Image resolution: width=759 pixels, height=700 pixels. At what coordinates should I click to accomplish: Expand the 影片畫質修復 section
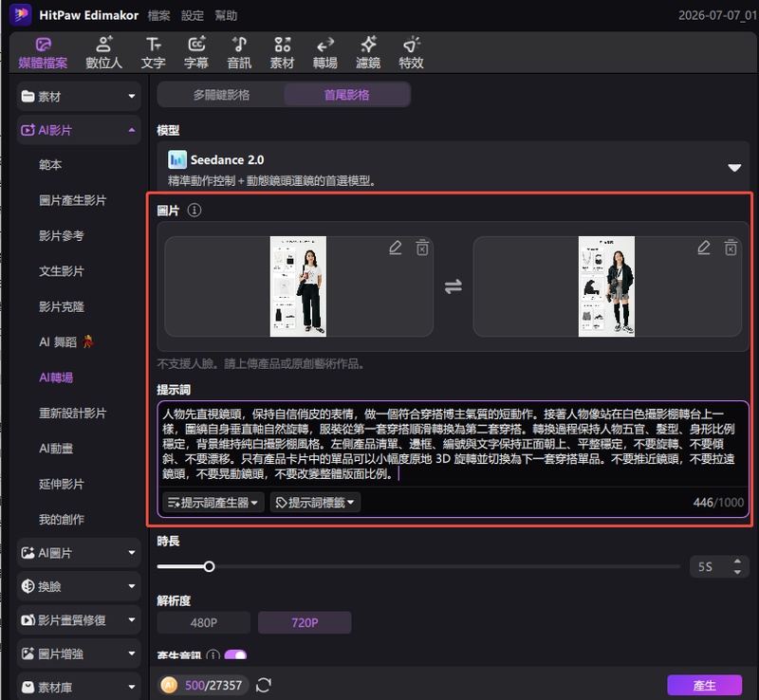[x=79, y=620]
